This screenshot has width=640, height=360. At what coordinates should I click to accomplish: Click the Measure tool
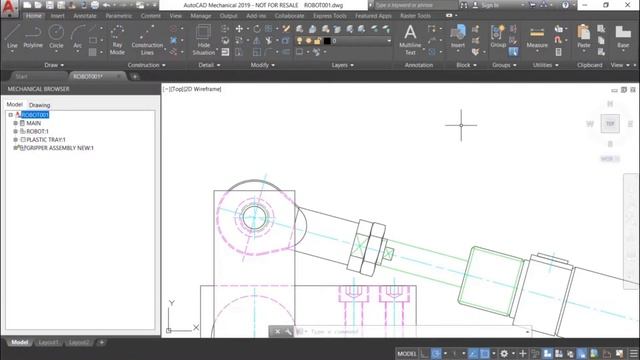[537, 37]
